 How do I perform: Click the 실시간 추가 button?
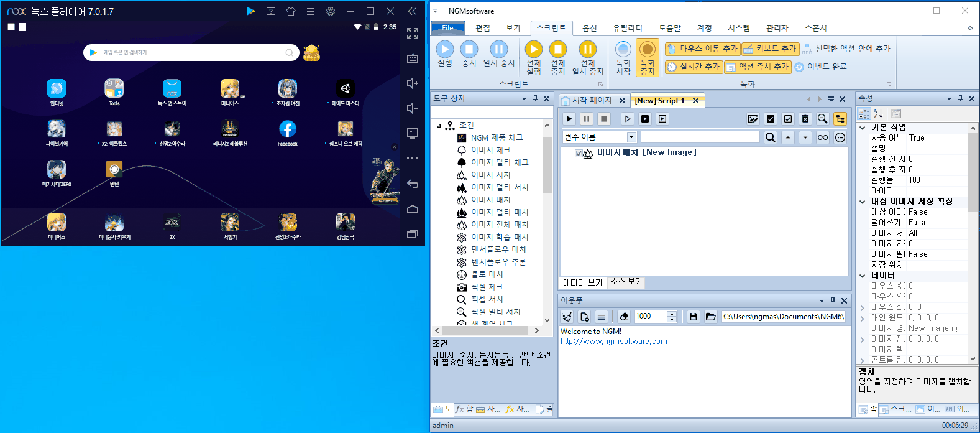[x=694, y=67]
